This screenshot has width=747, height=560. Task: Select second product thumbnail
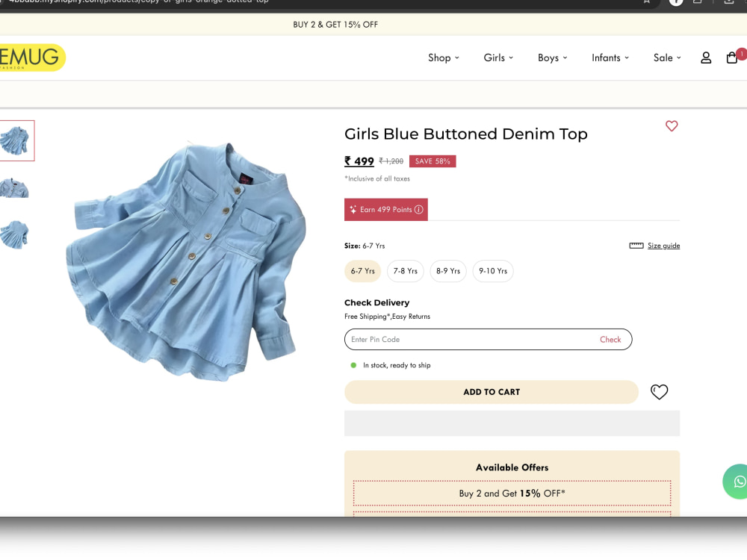pos(14,188)
